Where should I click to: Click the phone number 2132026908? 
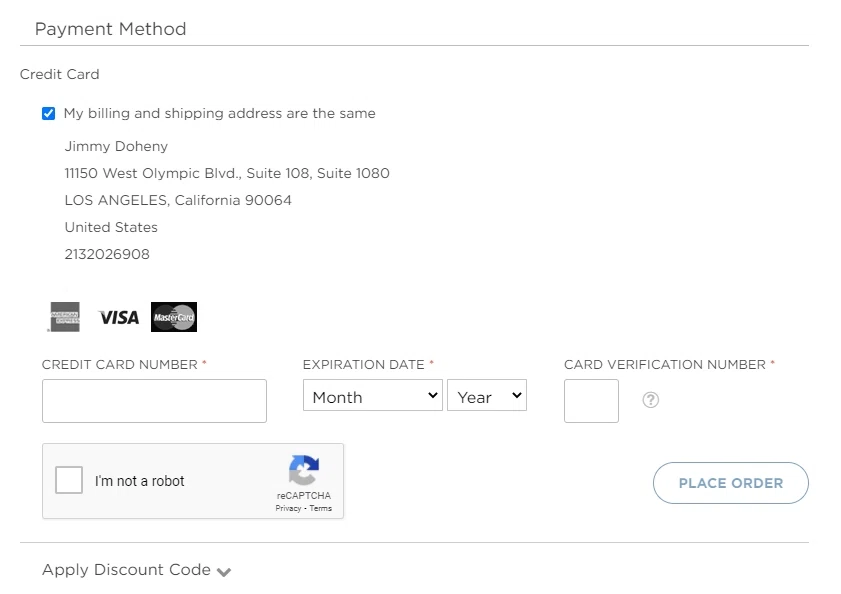pyautogui.click(x=107, y=254)
